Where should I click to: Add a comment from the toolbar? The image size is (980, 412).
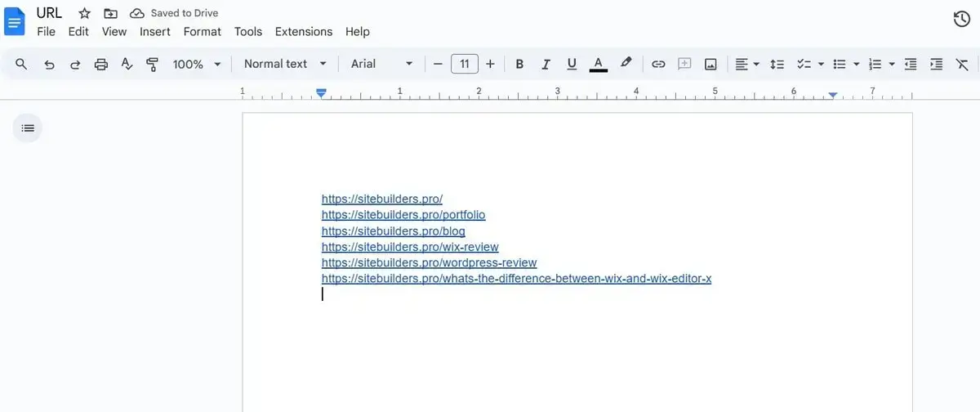[x=684, y=64]
